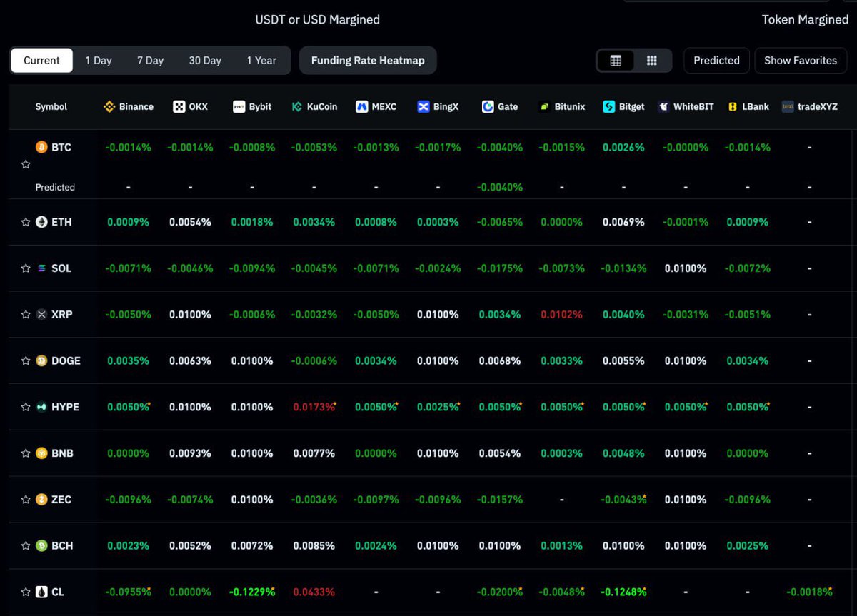Click CL Bybit rate -0.1229%
This screenshot has height=616, width=857.
[252, 592]
